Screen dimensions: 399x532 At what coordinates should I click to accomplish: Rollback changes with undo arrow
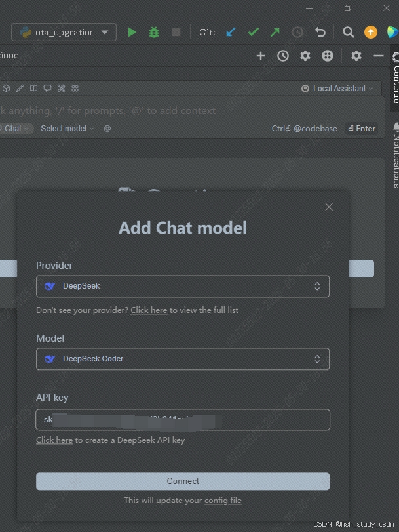point(320,32)
